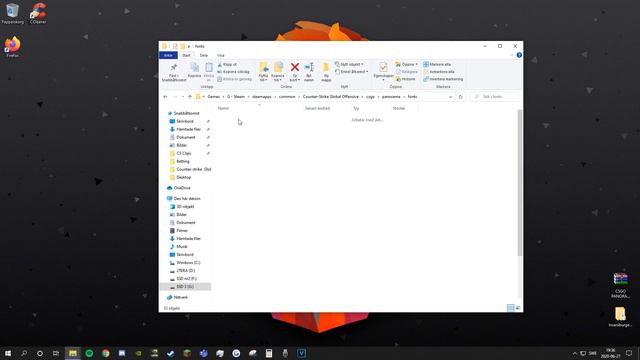
Task: Click the Byt namn rename icon
Action: (309, 67)
